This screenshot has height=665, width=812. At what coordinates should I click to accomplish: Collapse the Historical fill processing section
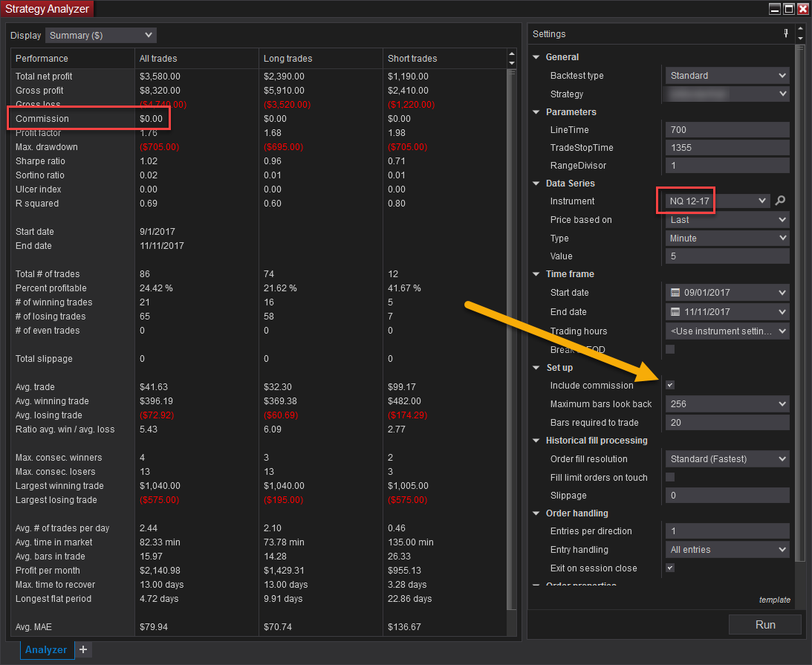536,441
